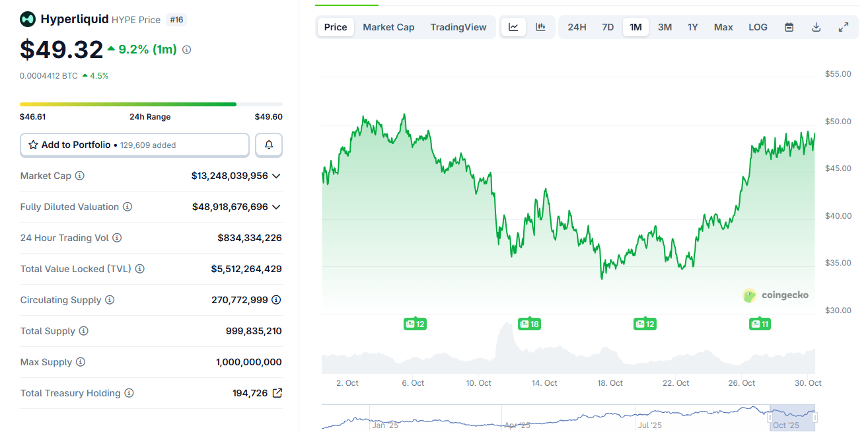Expand the Market Cap row chevron
Image resolution: width=868 pixels, height=434 pixels.
tap(277, 176)
